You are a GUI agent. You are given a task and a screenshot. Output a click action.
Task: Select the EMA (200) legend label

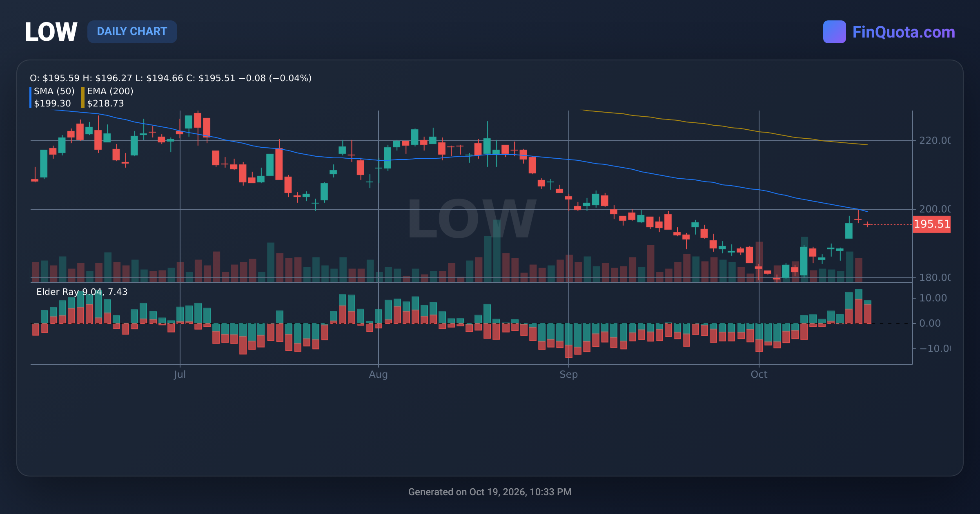tap(110, 91)
